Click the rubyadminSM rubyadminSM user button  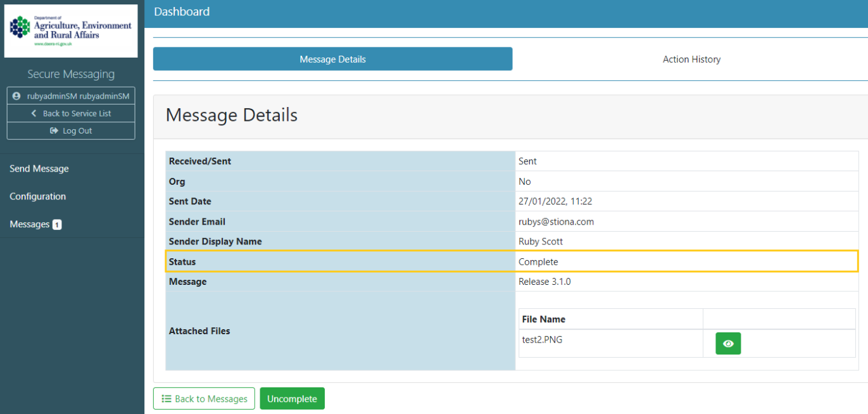click(71, 96)
